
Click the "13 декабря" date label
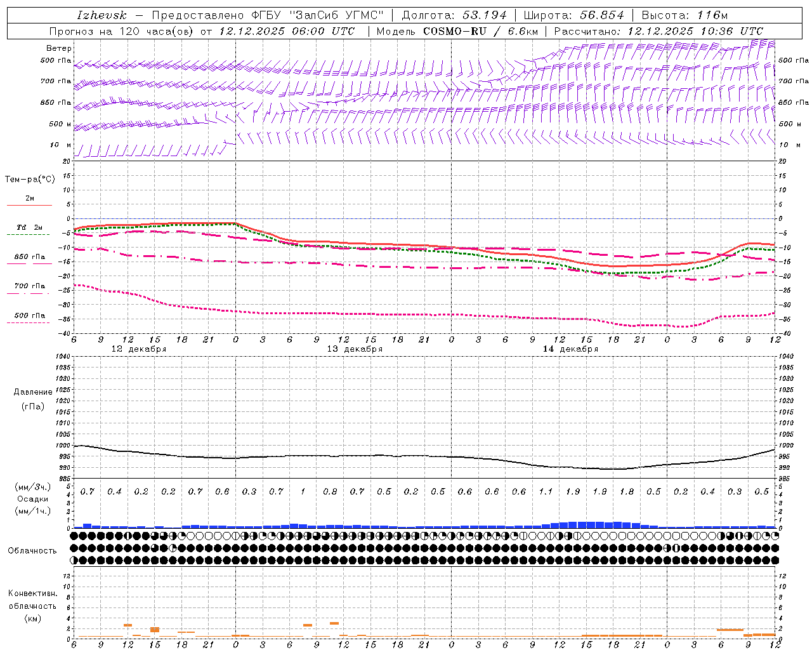[355, 349]
